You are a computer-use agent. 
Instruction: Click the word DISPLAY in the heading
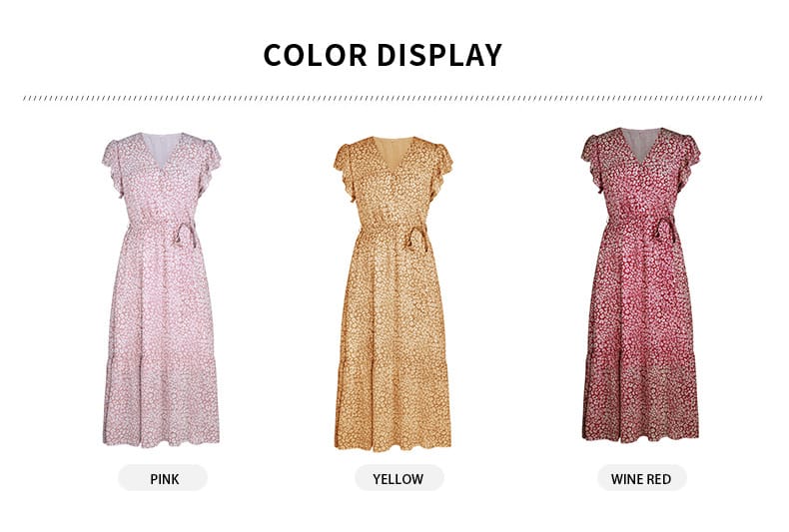[x=439, y=55]
